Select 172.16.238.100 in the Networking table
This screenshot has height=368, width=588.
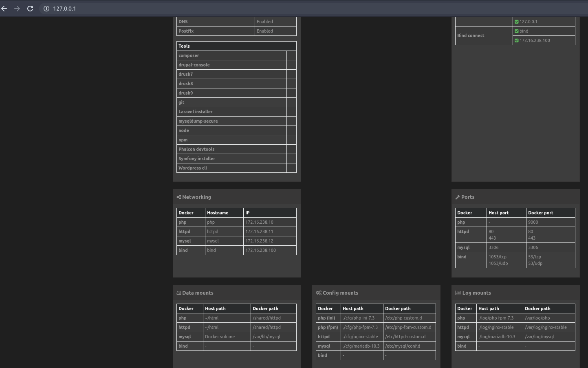tap(260, 250)
